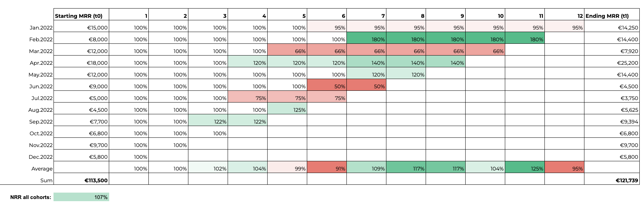Click the €113,500 starting sum cell

(81, 180)
